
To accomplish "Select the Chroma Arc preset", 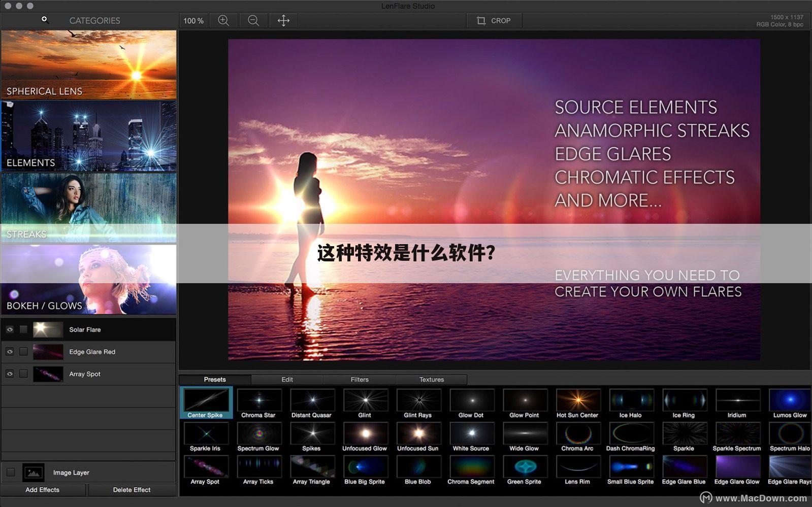I will (x=577, y=436).
